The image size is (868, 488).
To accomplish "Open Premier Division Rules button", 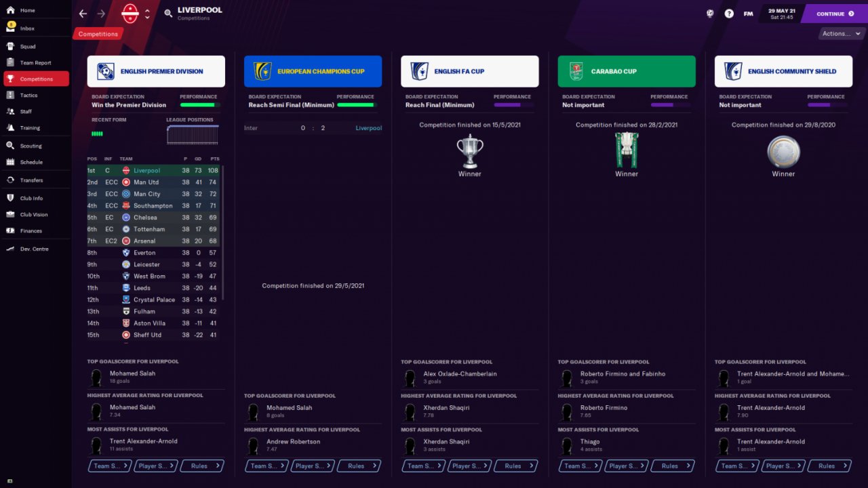I will 202,466.
